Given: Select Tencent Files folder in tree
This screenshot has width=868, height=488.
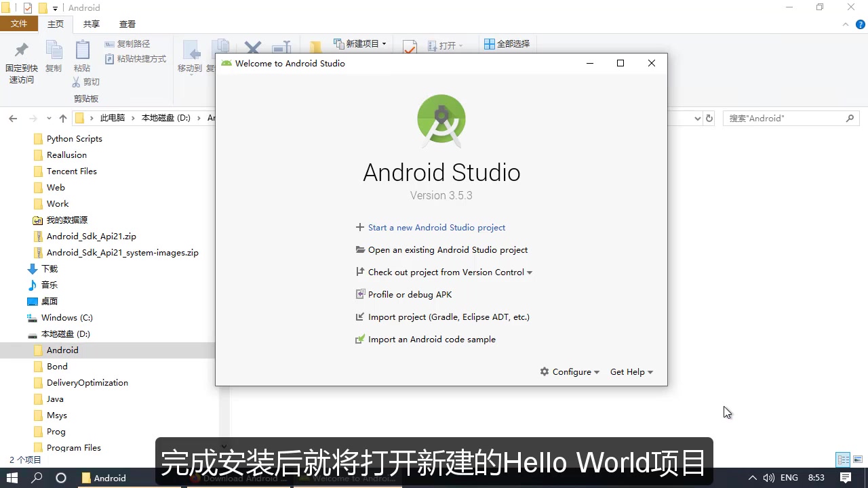Looking at the screenshot, I should click(72, 171).
